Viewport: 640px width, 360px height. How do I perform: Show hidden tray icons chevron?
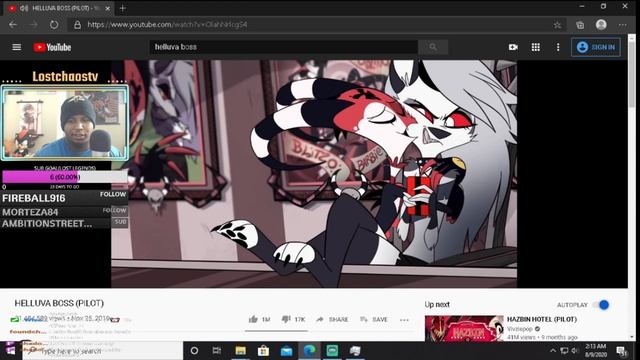553,351
